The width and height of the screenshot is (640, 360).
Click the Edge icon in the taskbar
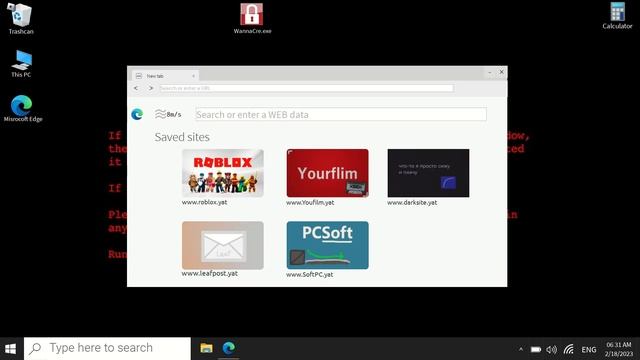229,348
